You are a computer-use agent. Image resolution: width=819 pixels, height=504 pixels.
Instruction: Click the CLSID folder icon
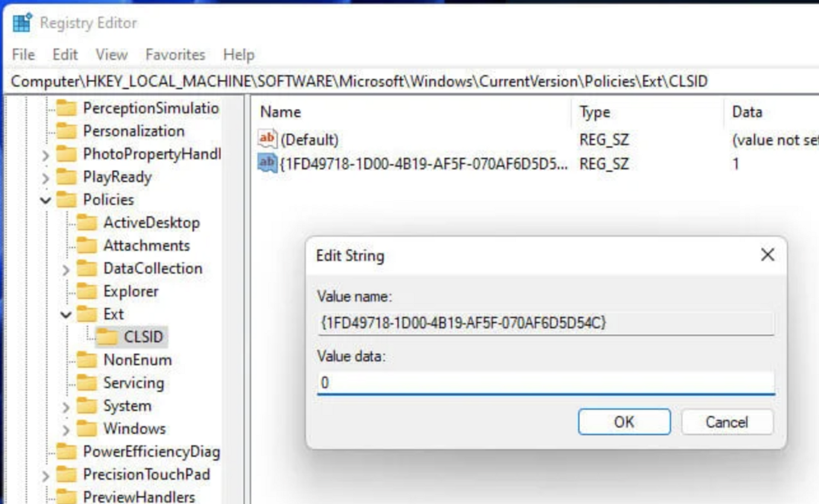pyautogui.click(x=107, y=337)
